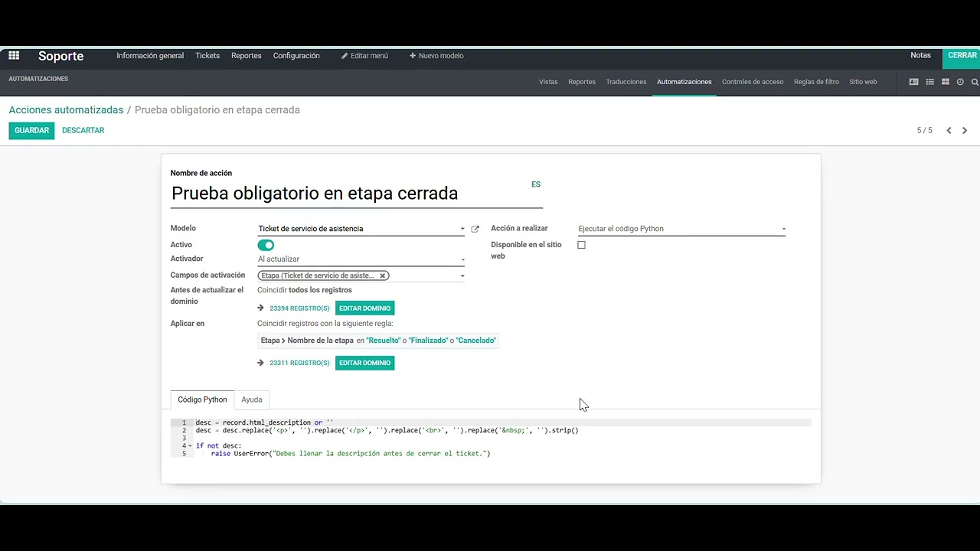Click the GUARDAR button
This screenshot has width=980, height=551.
[32, 131]
